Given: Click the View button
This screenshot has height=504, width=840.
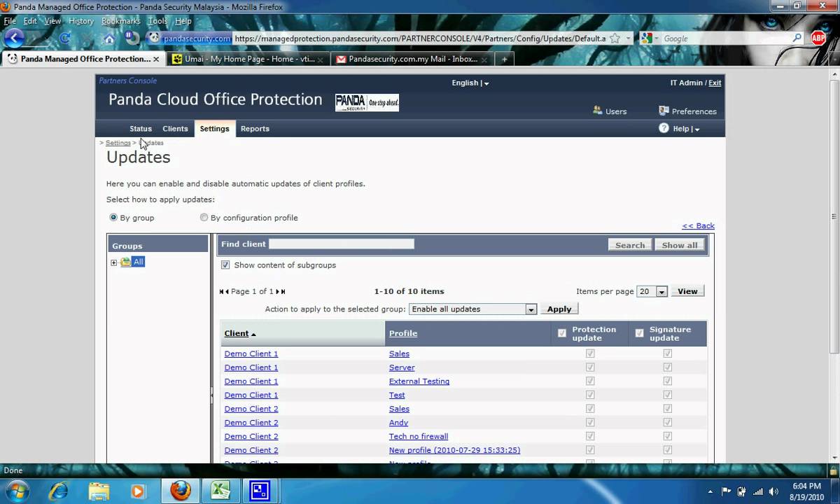Looking at the screenshot, I should point(687,291).
